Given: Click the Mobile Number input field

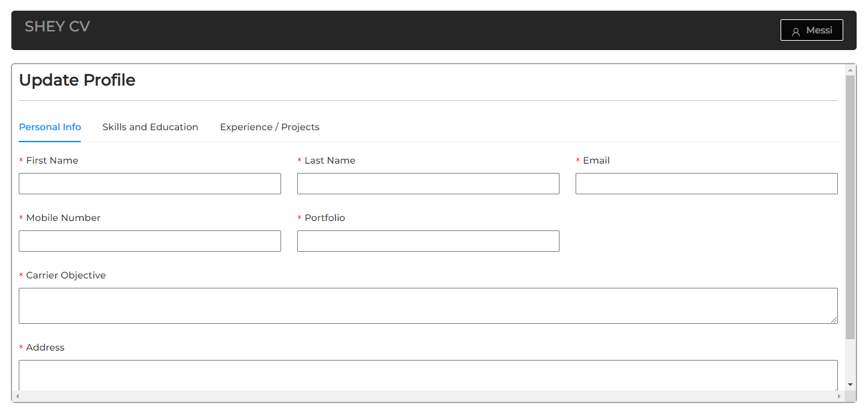Looking at the screenshot, I should click(150, 241).
